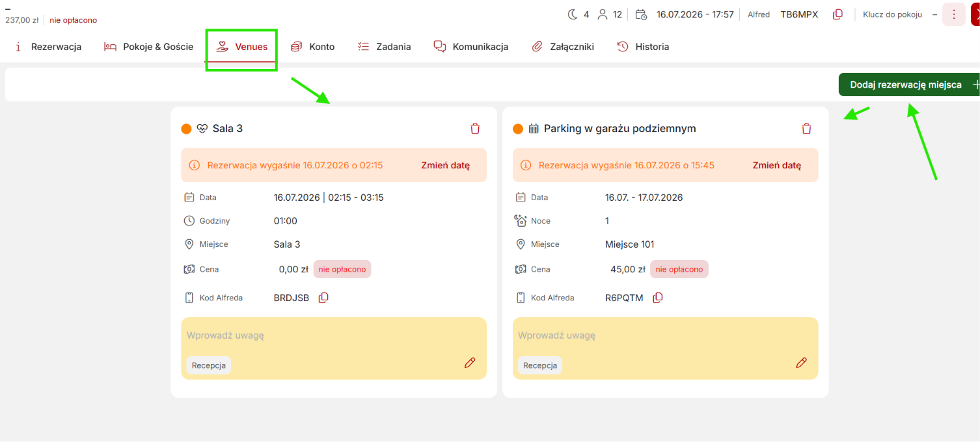Viewport: 980px width, 442px height.
Task: Open the Rezerwacja tab
Action: [x=48, y=47]
